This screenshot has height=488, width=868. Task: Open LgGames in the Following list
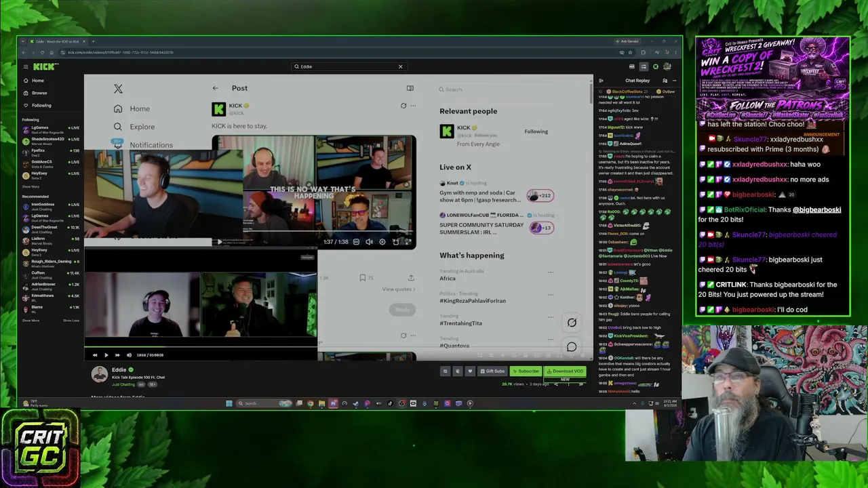pos(51,129)
